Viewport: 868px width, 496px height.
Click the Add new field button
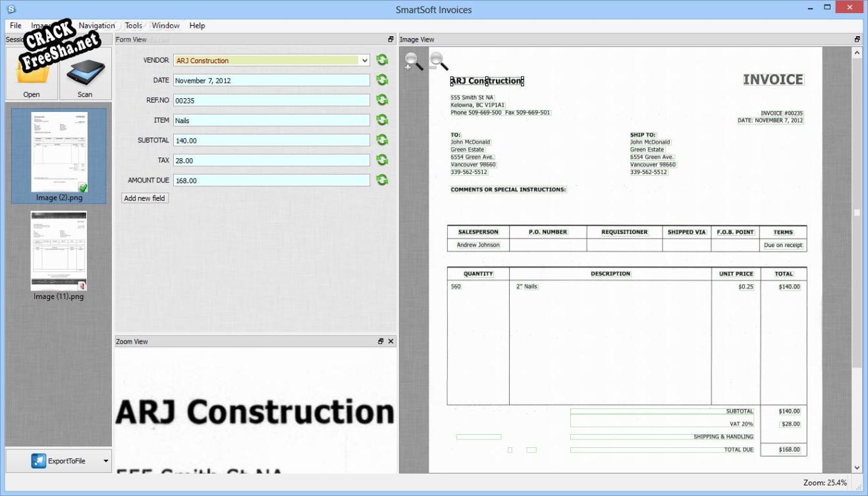point(145,198)
